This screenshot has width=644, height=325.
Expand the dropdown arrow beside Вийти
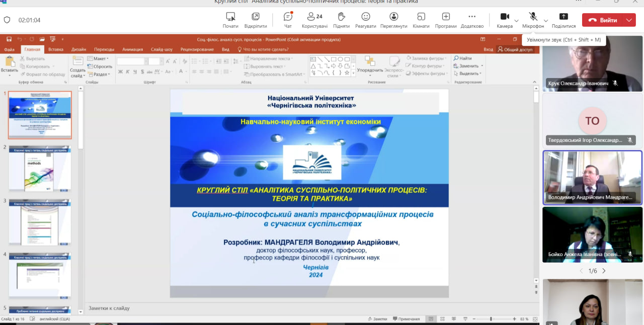point(629,20)
